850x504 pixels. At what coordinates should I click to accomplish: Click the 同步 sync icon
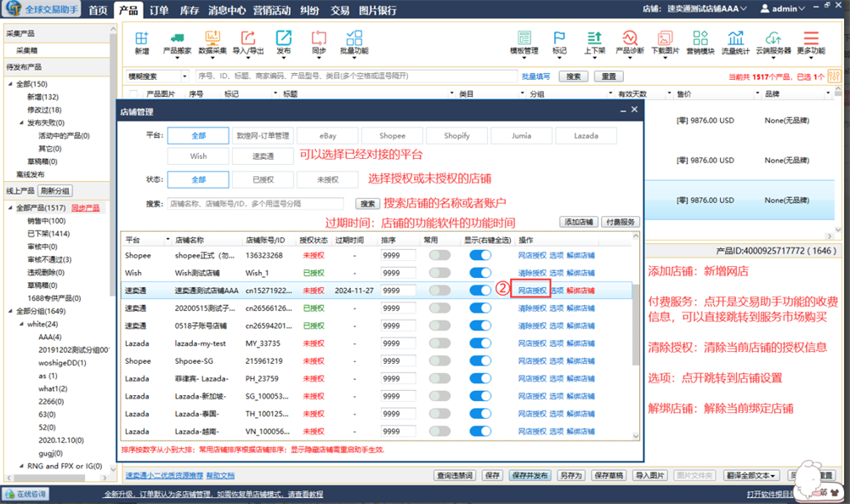point(319,38)
